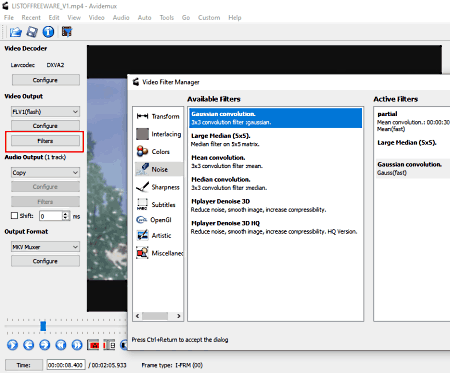Viewport: 450px width, 373px height.
Task: Select Large Median (5x5) in Available Filters
Action: click(275, 140)
